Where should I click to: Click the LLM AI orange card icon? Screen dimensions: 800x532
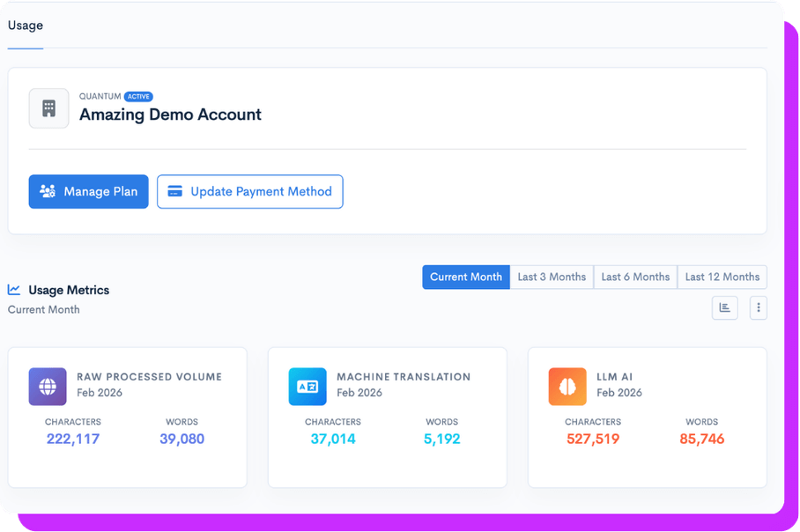[x=567, y=386]
